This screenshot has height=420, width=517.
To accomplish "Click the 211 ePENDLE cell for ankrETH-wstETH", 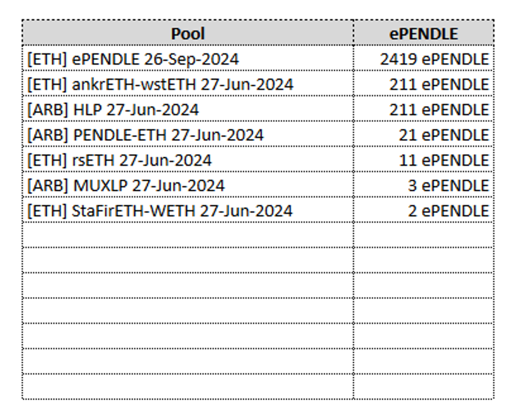I will coord(439,84).
